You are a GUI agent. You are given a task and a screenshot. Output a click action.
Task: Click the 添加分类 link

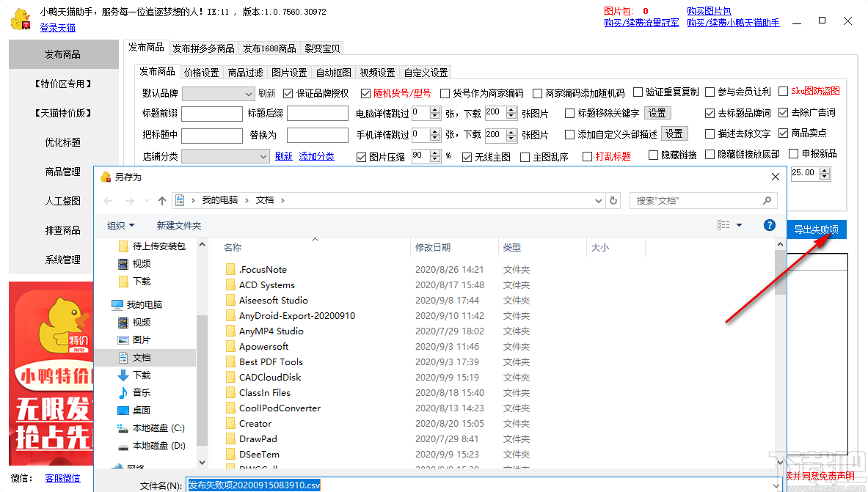(x=316, y=156)
